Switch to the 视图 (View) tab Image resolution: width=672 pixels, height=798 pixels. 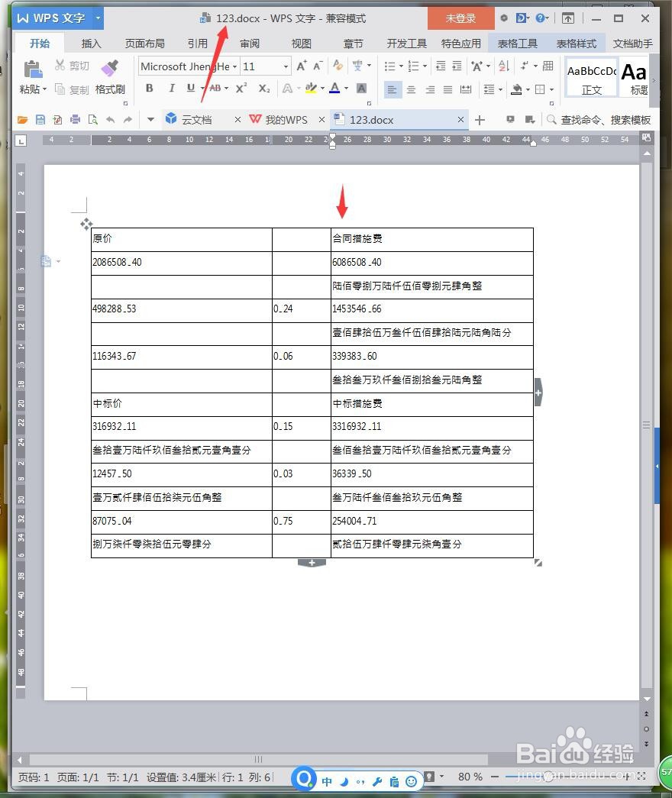302,44
